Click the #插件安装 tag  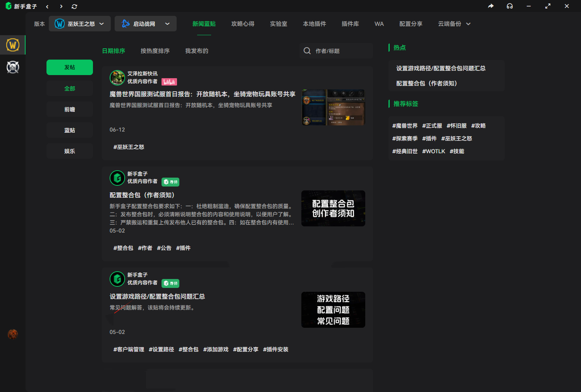[x=276, y=349]
